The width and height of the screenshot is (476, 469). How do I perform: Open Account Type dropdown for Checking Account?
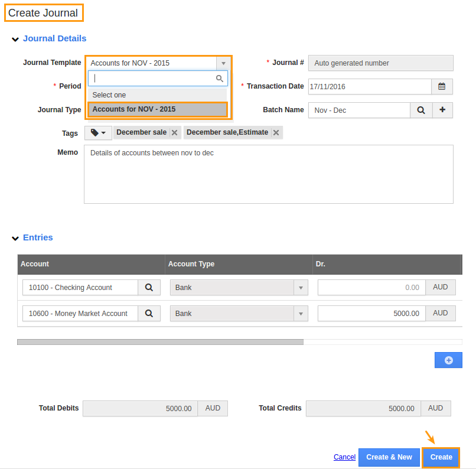click(x=301, y=288)
